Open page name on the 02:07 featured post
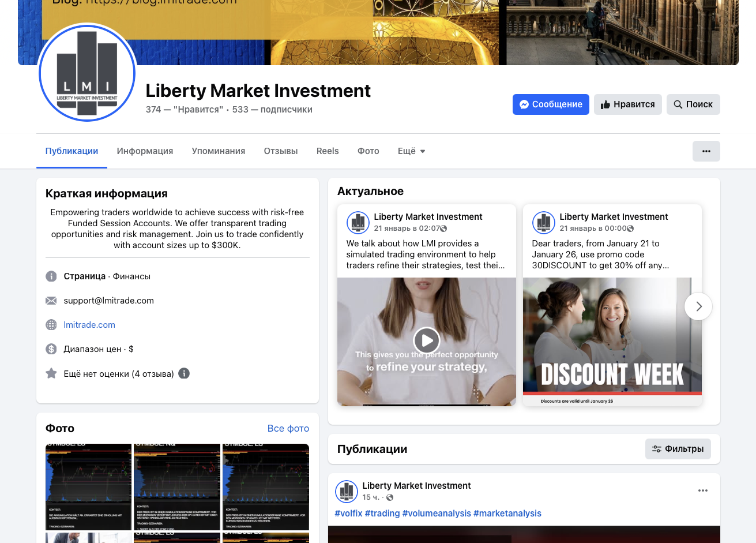 tap(428, 217)
